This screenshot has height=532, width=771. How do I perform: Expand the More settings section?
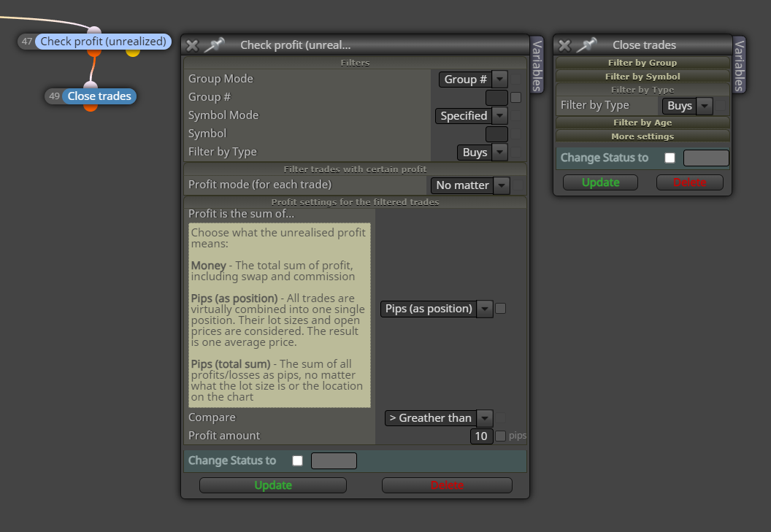point(642,136)
